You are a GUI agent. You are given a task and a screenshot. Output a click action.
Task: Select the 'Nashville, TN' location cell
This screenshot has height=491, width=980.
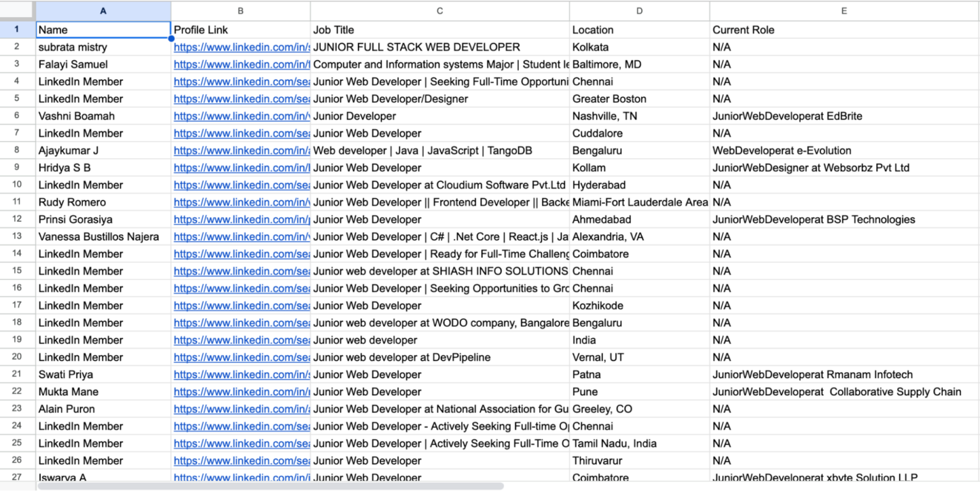pyautogui.click(x=640, y=116)
